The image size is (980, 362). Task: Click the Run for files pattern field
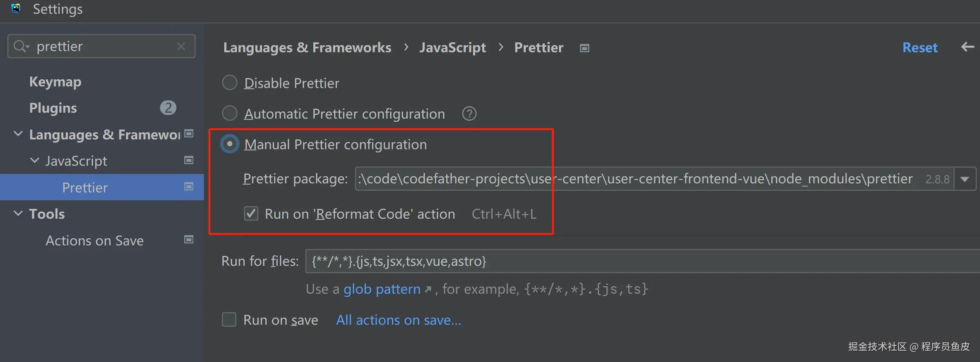pyautogui.click(x=627, y=261)
